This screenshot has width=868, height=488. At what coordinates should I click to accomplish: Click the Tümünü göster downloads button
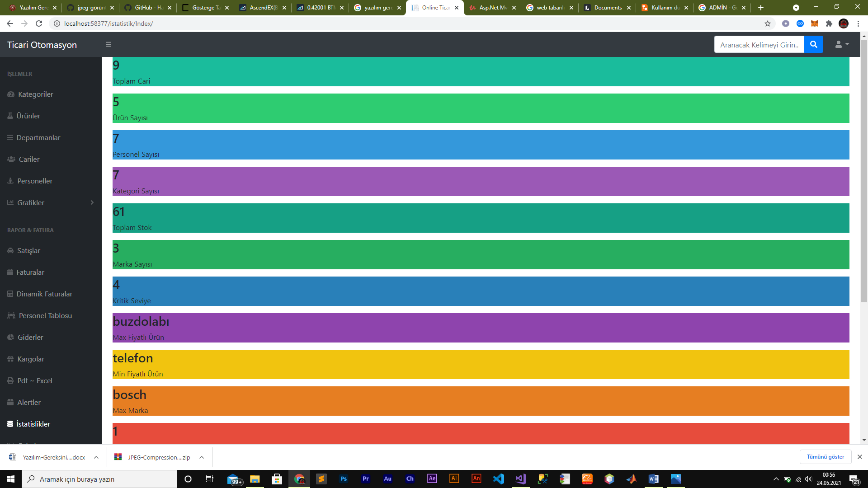(825, 457)
